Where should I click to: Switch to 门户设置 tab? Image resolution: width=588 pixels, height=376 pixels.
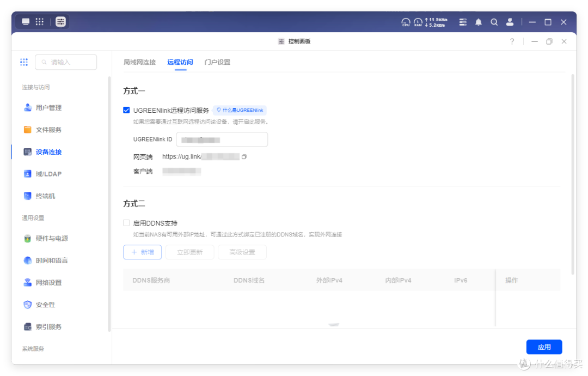coord(217,62)
